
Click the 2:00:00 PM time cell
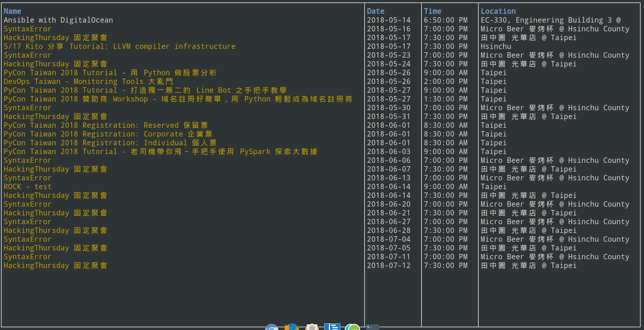[x=446, y=82]
